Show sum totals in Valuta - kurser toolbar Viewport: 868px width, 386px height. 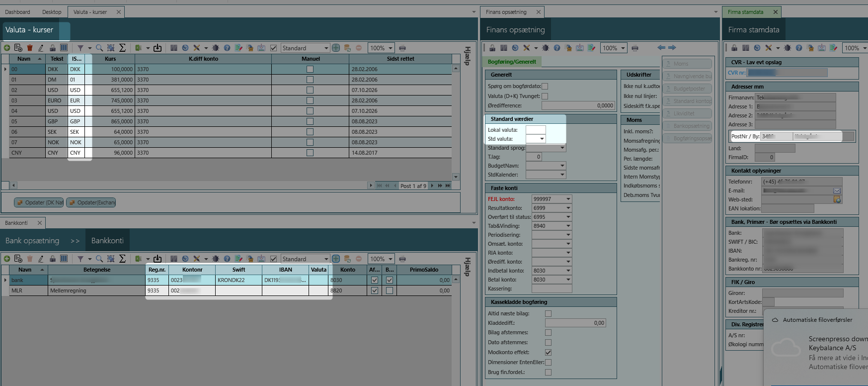click(122, 48)
